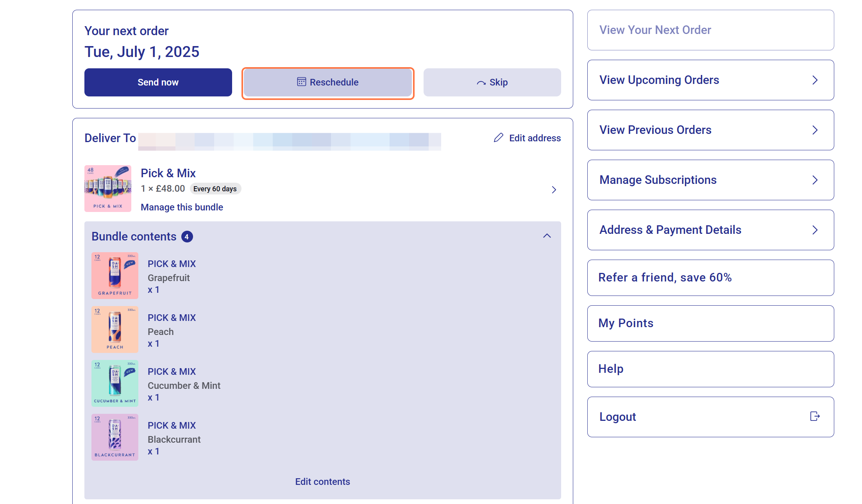Image resolution: width=862 pixels, height=504 pixels.
Task: Click the Every 60 days badge
Action: (x=215, y=189)
